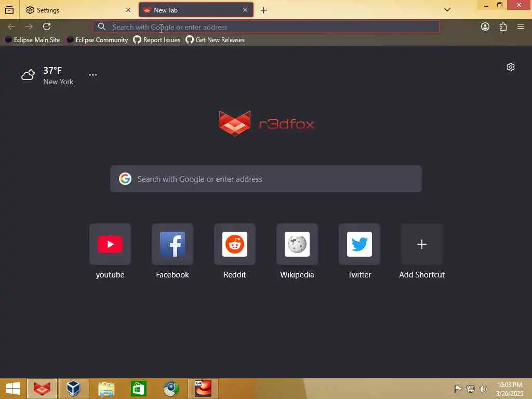Click the address bar search field
Image resolution: width=532 pixels, height=399 pixels.
(x=266, y=27)
